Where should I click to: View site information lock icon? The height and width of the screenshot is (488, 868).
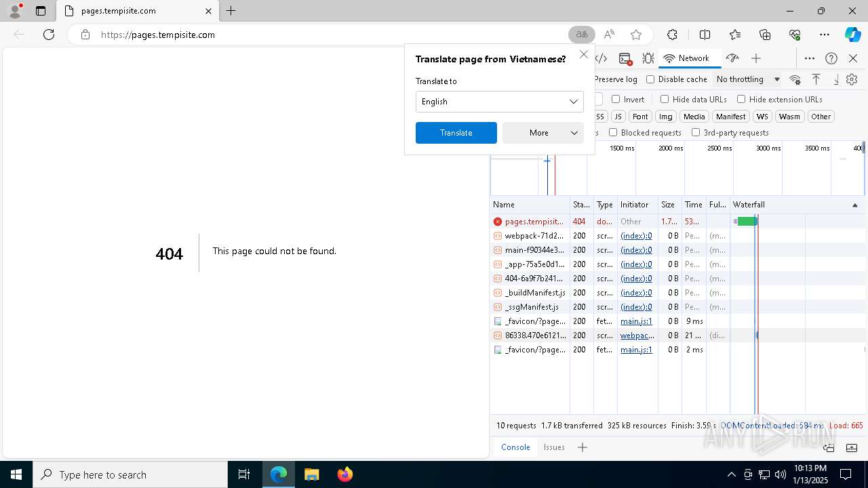85,35
